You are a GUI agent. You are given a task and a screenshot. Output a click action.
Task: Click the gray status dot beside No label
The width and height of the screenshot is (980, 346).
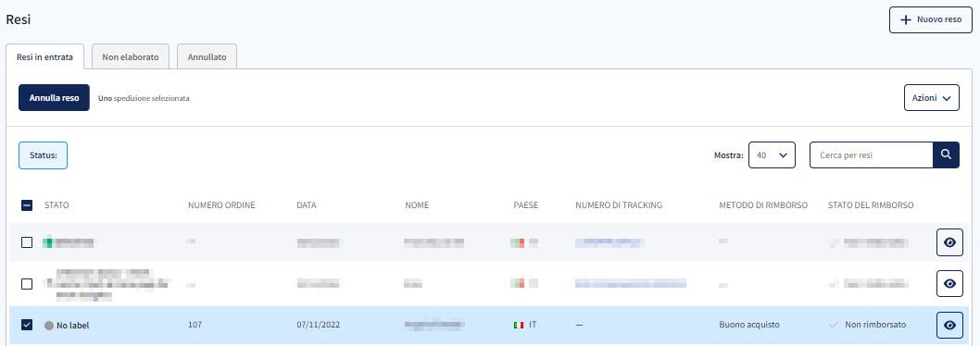click(x=49, y=326)
